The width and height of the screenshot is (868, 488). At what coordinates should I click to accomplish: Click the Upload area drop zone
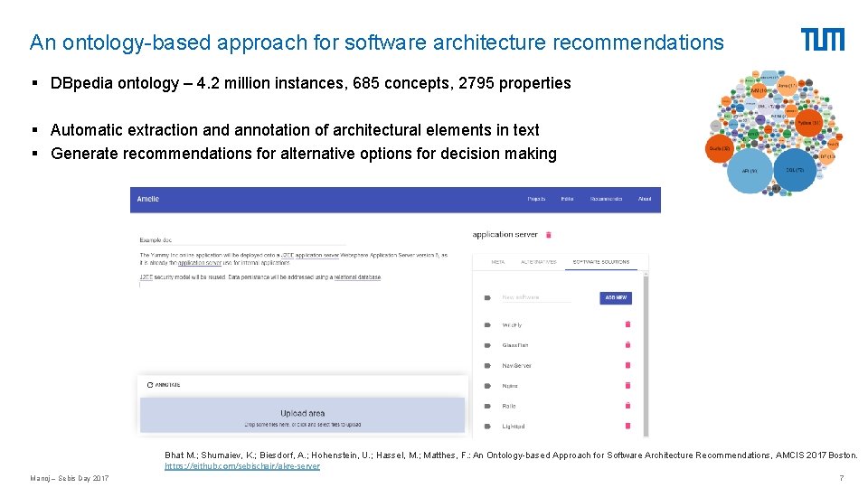(x=302, y=415)
